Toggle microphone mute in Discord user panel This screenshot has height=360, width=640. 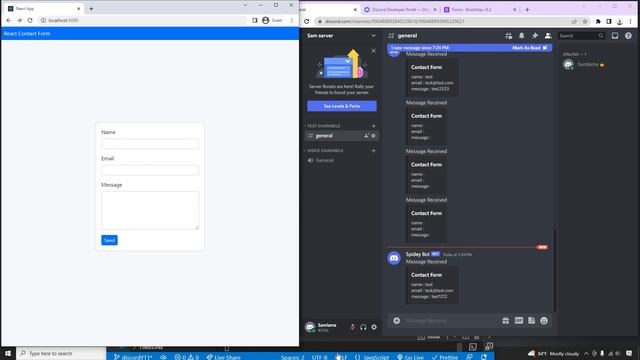click(353, 327)
